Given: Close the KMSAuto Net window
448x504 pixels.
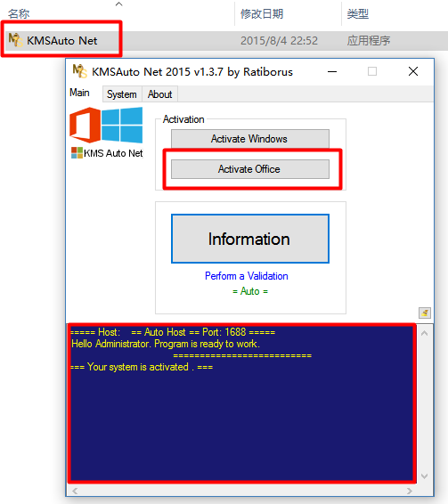Looking at the screenshot, I should click(x=413, y=71).
